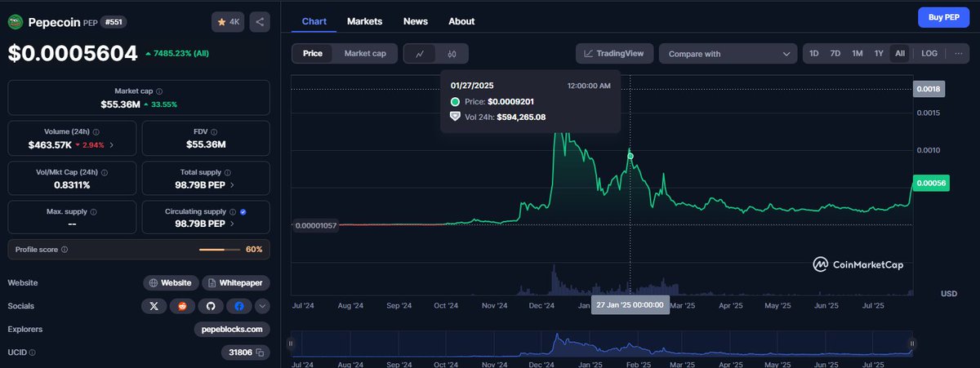Viewport: 980px width, 368px height.
Task: Copy UCID 31806 with copy icon
Action: tap(259, 352)
